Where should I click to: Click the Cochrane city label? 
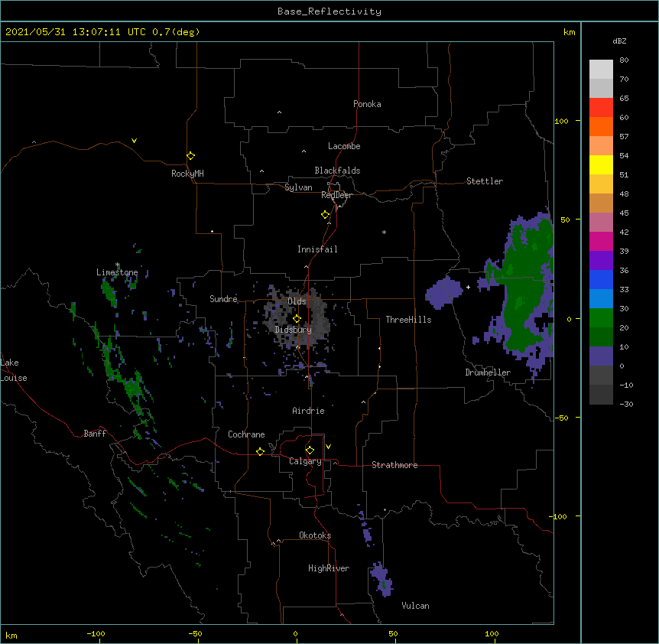pyautogui.click(x=246, y=434)
